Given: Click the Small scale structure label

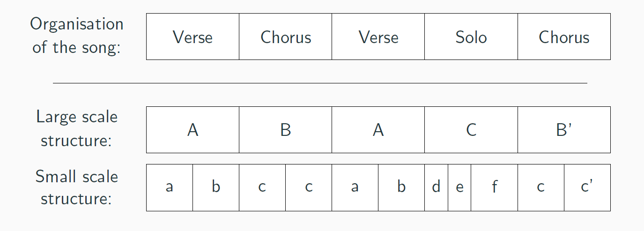Looking at the screenshot, I should [77, 187].
